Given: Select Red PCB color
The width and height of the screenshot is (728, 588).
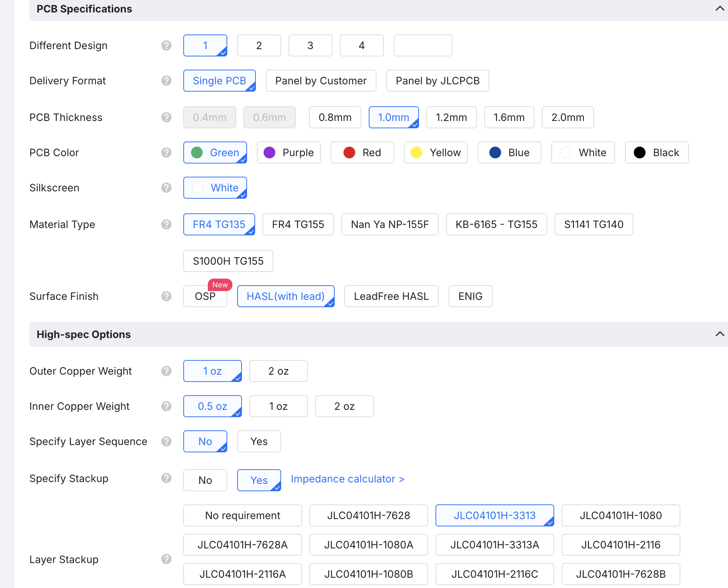Looking at the screenshot, I should point(363,152).
